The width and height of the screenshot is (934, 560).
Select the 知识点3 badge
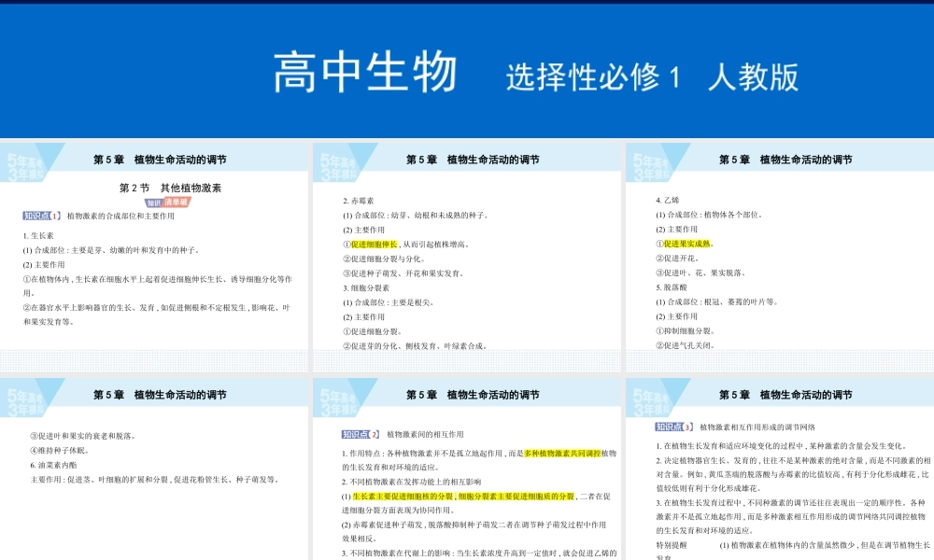(x=673, y=427)
